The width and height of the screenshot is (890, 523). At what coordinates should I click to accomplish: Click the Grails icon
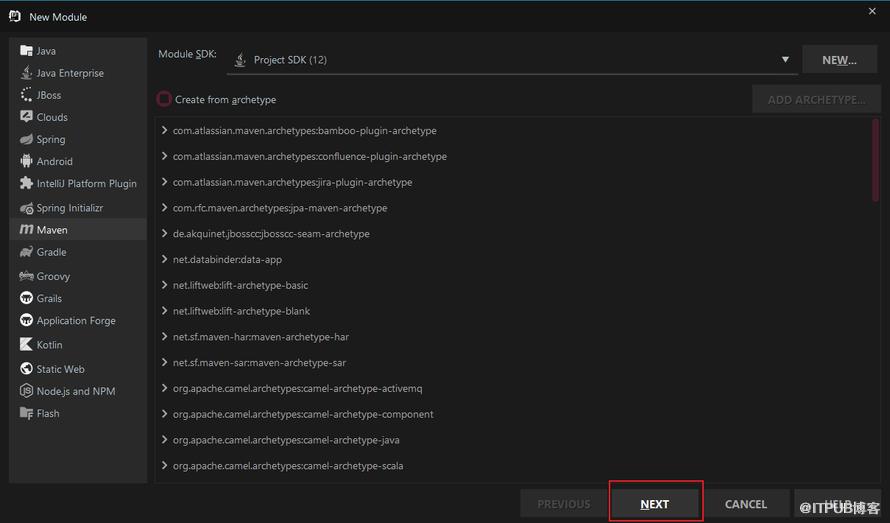[26, 298]
